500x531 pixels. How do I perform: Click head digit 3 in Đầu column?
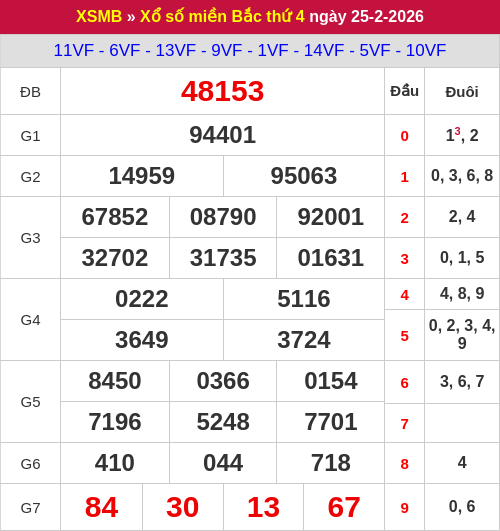[404, 259]
